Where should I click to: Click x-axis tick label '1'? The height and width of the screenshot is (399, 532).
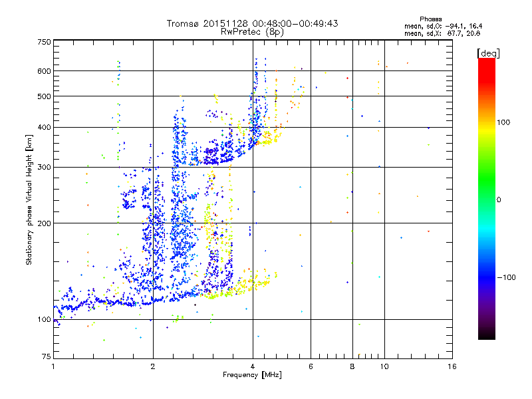click(53, 366)
